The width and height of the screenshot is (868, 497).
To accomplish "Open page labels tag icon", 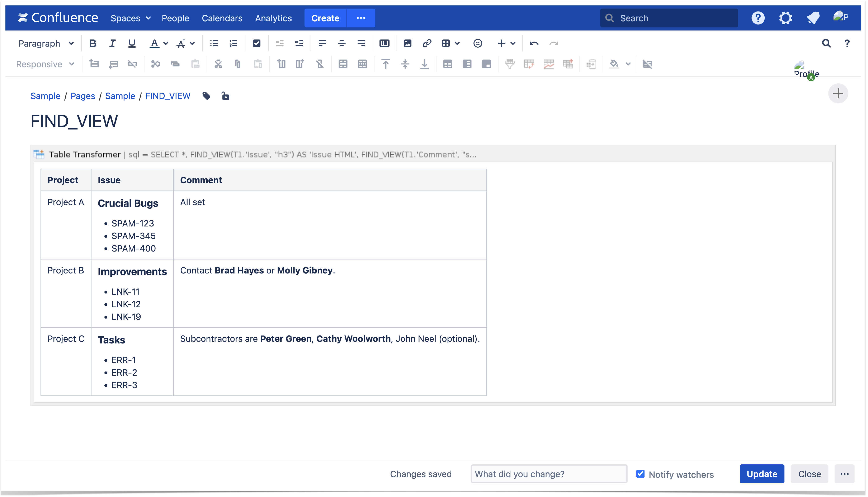I will [206, 96].
